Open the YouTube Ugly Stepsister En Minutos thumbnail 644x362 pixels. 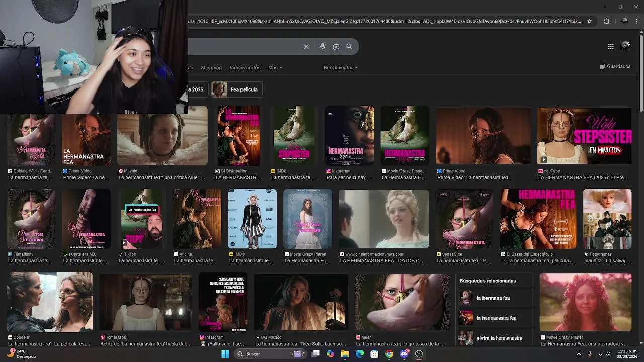584,136
